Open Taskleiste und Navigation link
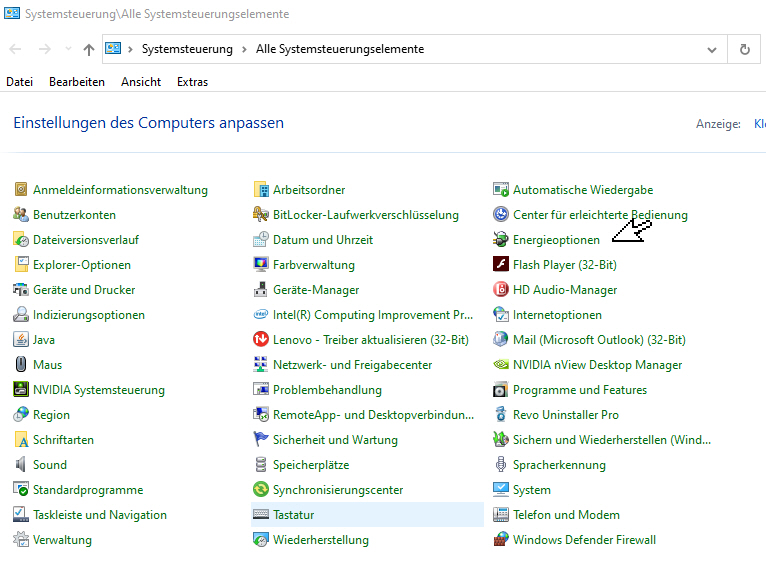The image size is (766, 567). tap(100, 514)
